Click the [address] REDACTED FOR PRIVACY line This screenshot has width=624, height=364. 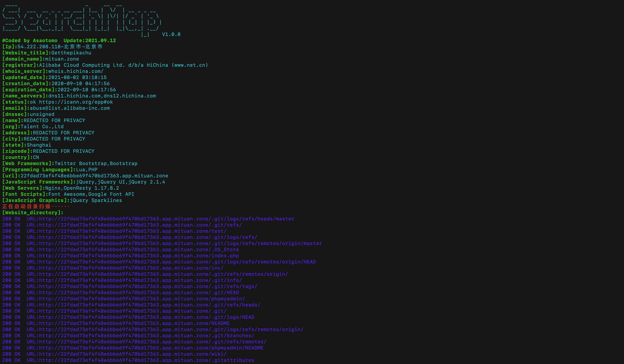(x=48, y=133)
